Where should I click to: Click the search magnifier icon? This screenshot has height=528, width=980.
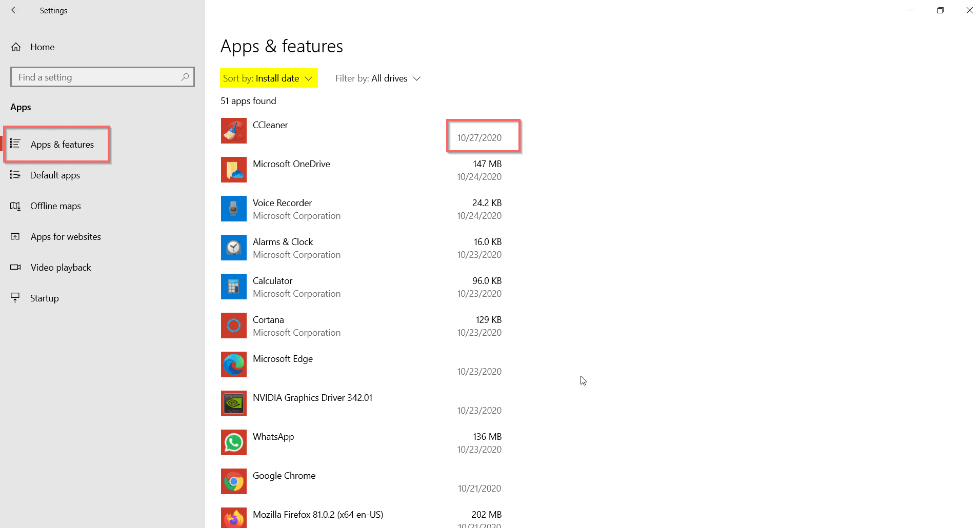pos(185,77)
